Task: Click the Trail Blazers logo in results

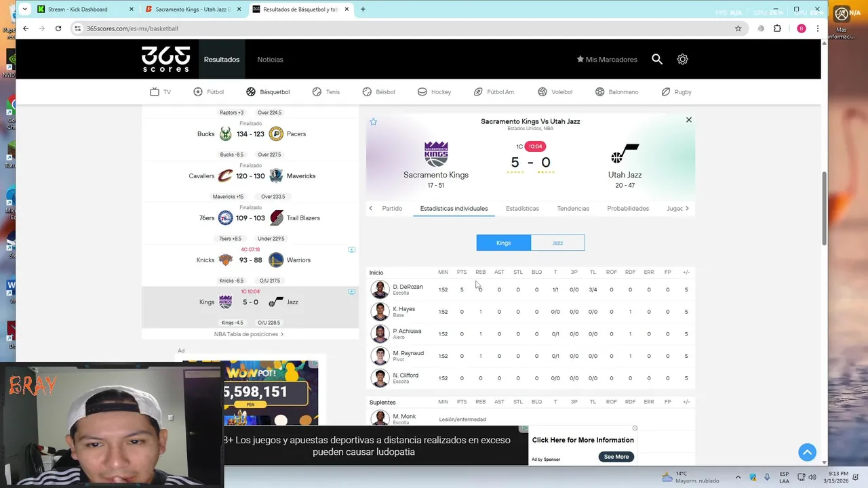Action: 276,218
